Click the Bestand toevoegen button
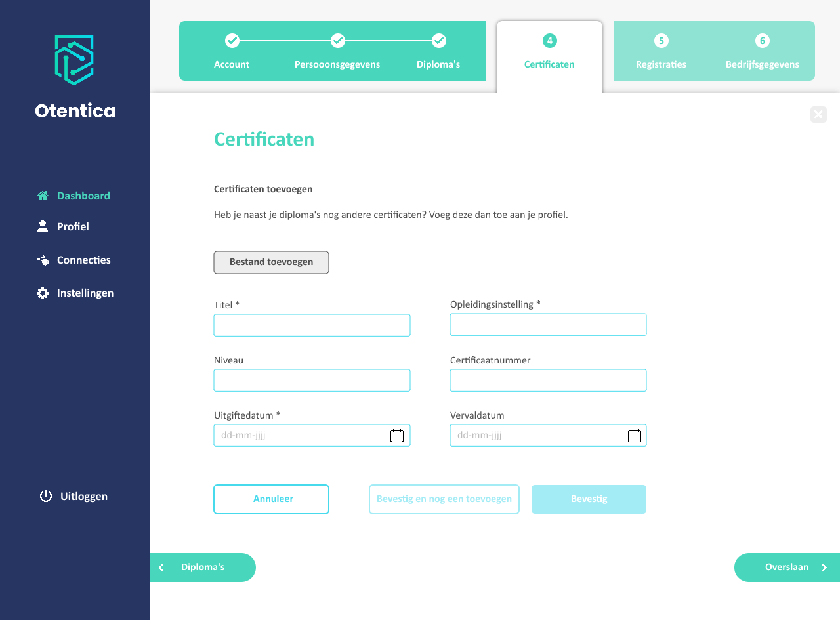The image size is (840, 620). coord(271,262)
